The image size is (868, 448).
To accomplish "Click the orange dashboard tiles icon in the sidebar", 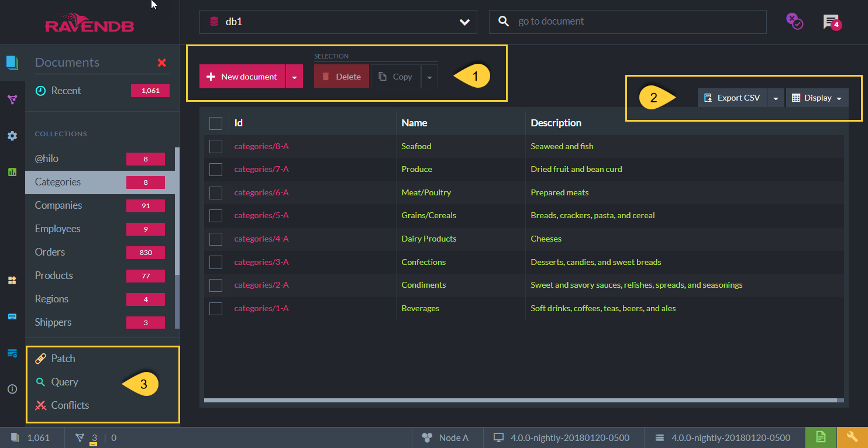I will point(12,280).
